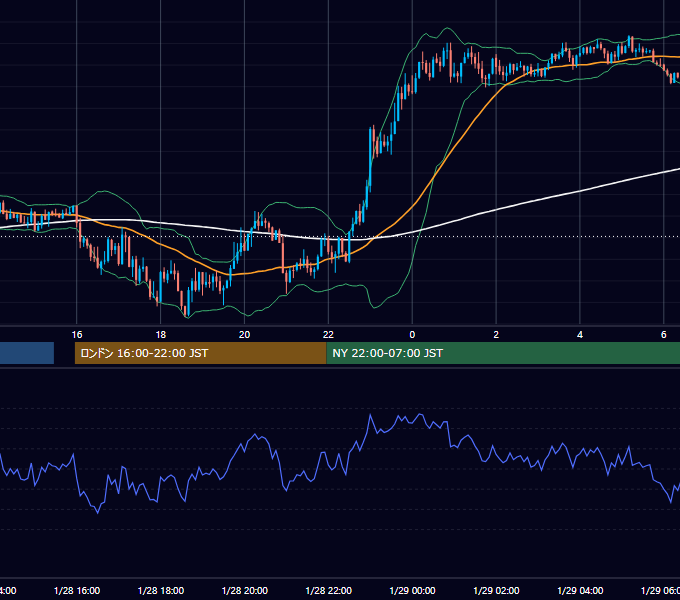Click the hour label 4 on price chart axis

coord(580,335)
